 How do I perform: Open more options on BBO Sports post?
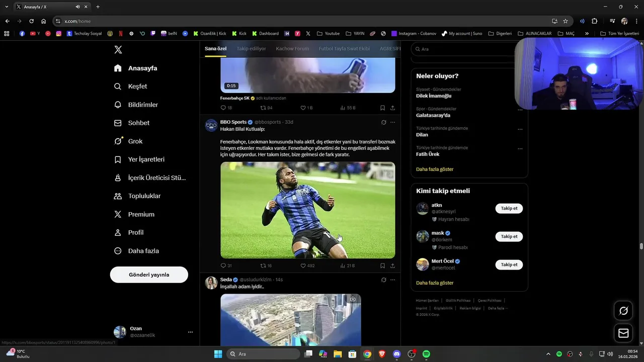coord(393,122)
